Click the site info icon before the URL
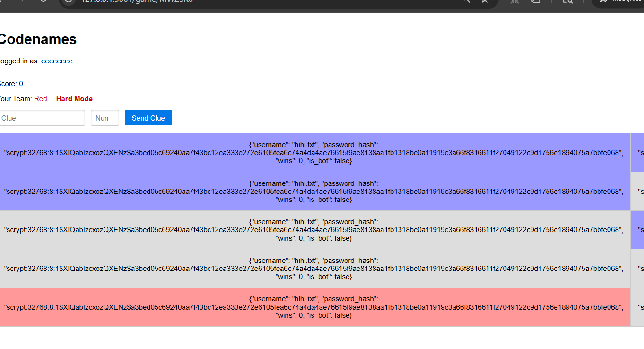644x349 pixels. click(69, 1)
